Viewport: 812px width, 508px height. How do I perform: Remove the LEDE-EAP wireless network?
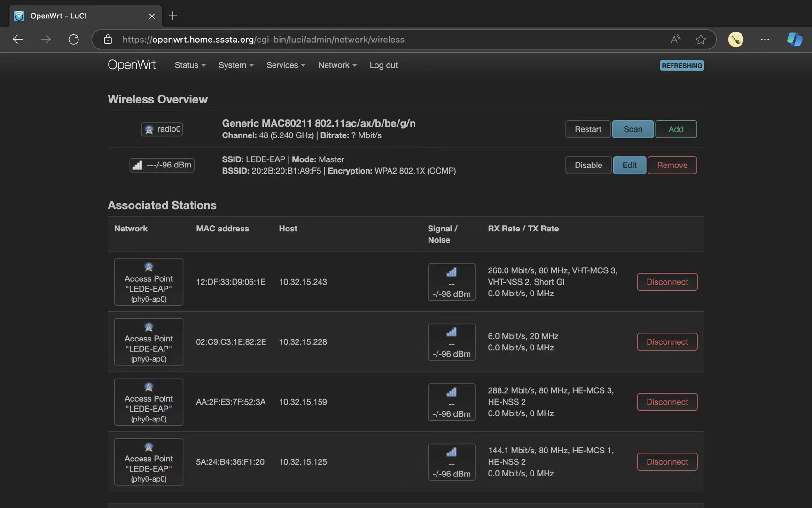click(672, 165)
